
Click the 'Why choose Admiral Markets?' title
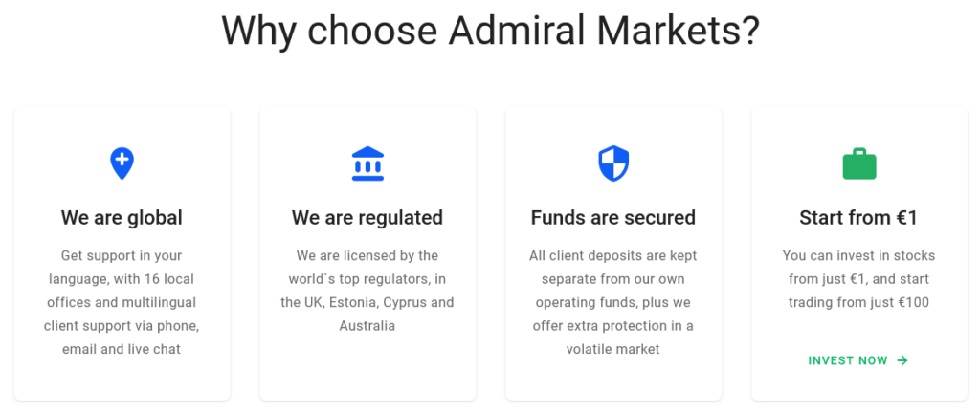(x=491, y=30)
